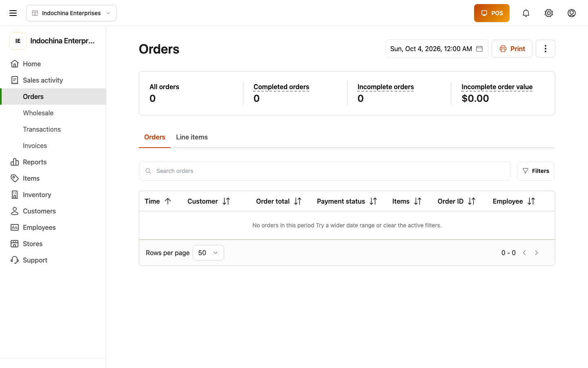
Task: Sort by Order total arrows
Action: [x=298, y=201]
